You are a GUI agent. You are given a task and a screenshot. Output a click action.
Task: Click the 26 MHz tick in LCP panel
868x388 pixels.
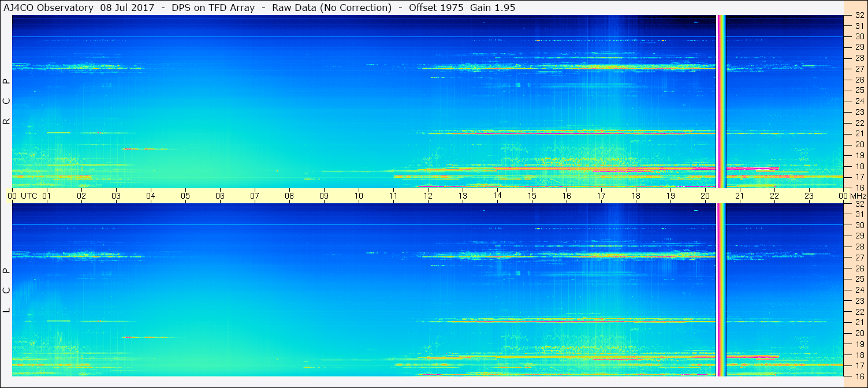tap(859, 268)
